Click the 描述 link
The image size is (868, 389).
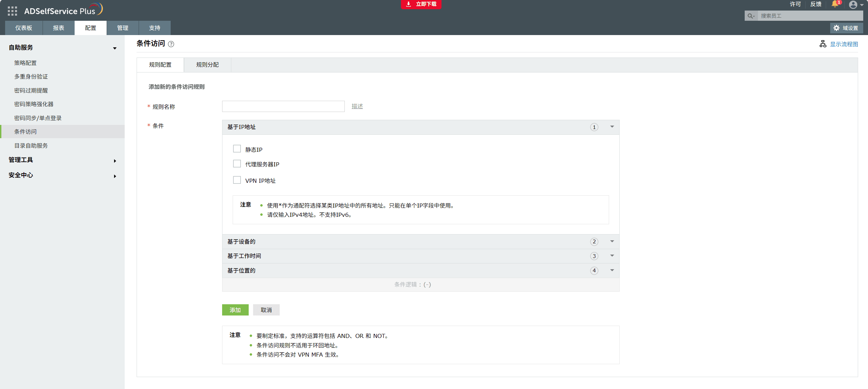tap(357, 106)
